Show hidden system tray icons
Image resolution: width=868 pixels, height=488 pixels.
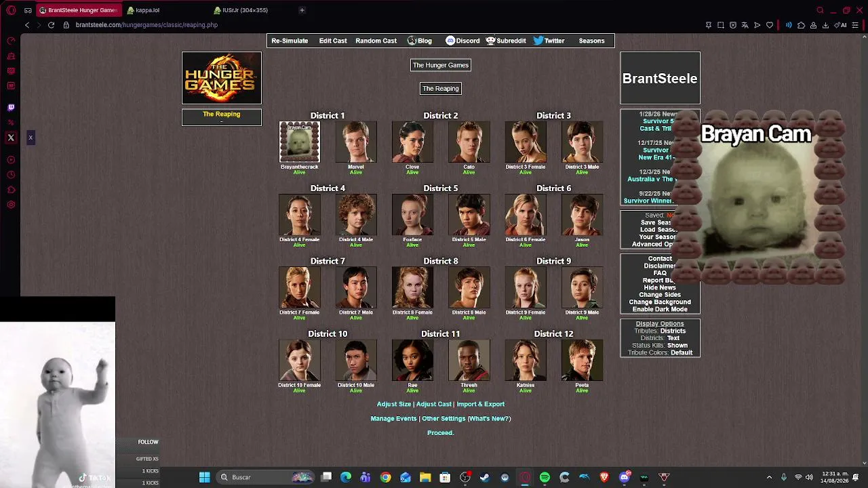(x=769, y=477)
